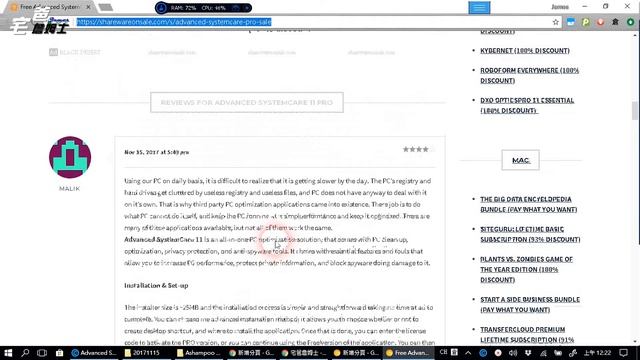Open the blue extension icon beside the bookmark star

(571, 22)
